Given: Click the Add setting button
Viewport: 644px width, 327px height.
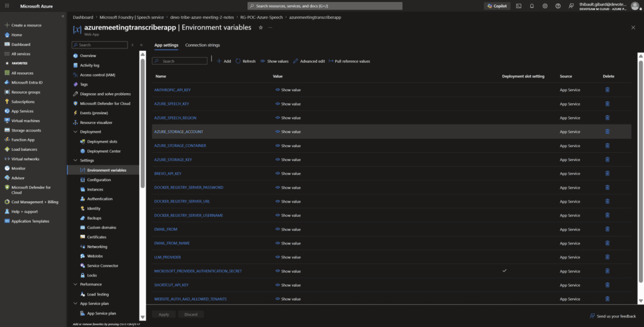Looking at the screenshot, I should tap(224, 61).
